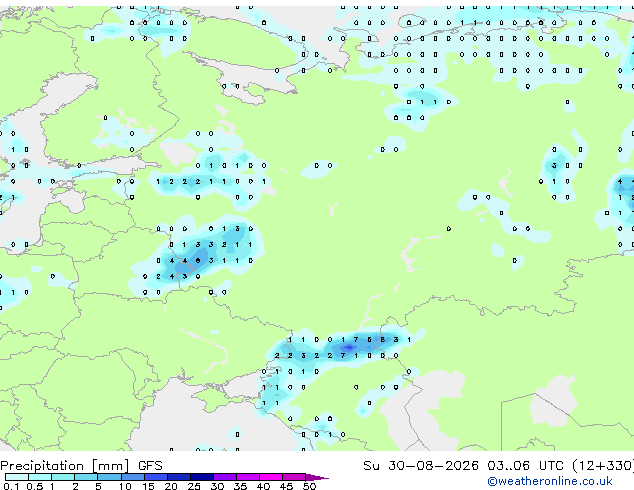The image size is (634, 490).
Task: Click the 0.1–0.5 mm legend color swatch
Action: click(x=17, y=477)
